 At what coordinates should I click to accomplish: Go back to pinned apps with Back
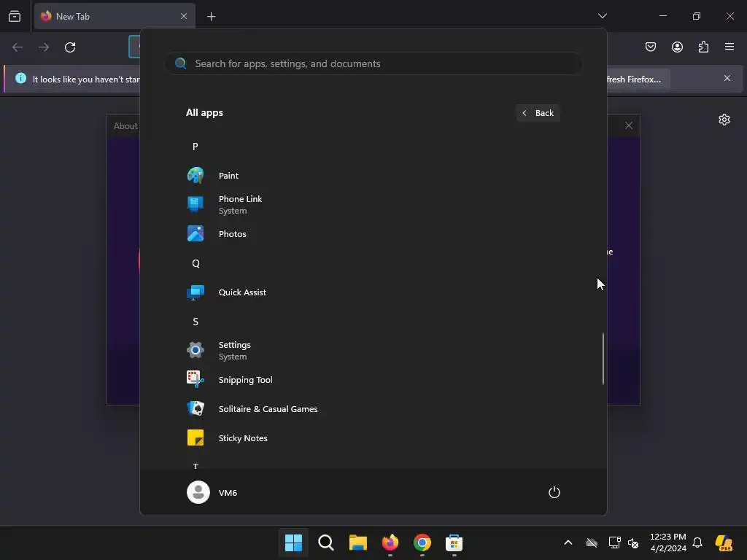tap(538, 113)
